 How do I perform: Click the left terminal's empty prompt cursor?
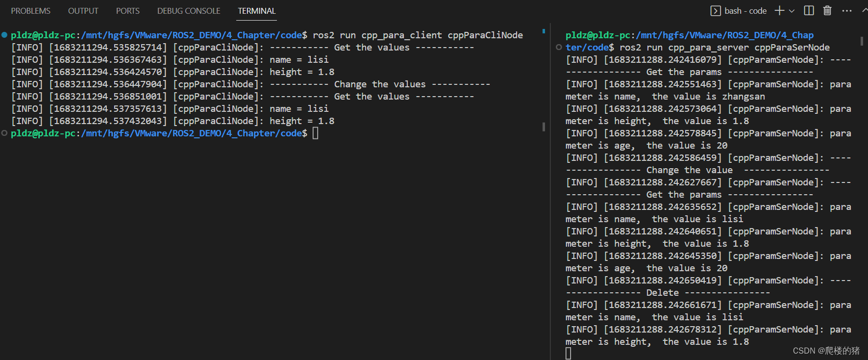click(x=316, y=133)
